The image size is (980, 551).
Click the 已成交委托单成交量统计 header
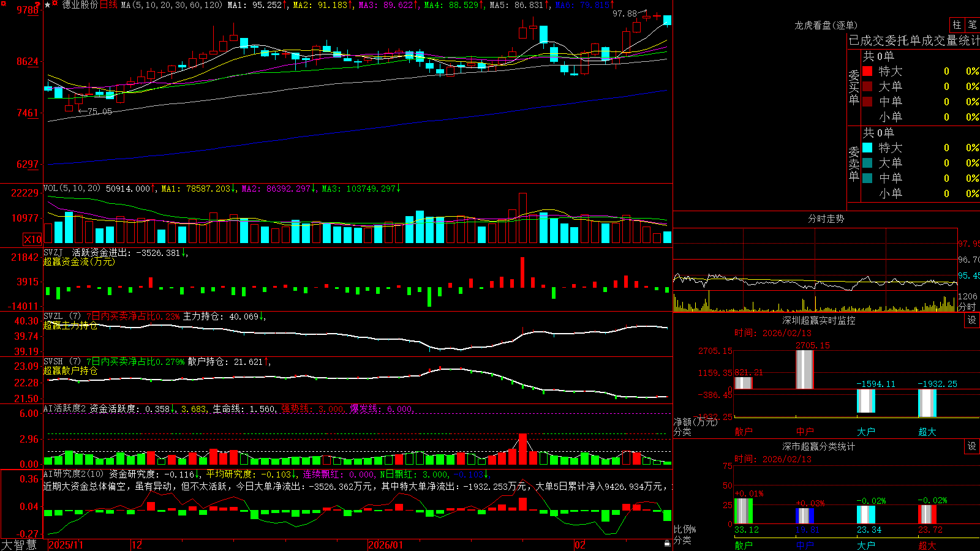914,40
